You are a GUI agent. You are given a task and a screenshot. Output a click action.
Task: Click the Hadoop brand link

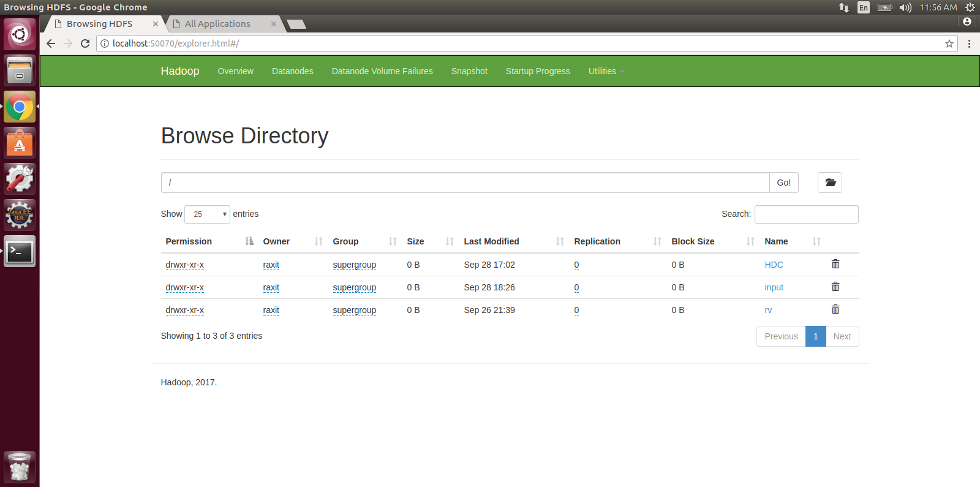pyautogui.click(x=180, y=71)
